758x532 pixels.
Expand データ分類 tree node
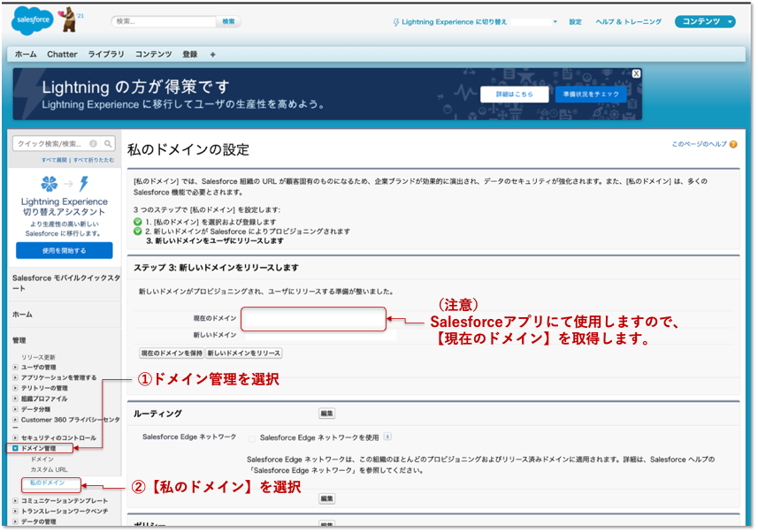click(15, 409)
